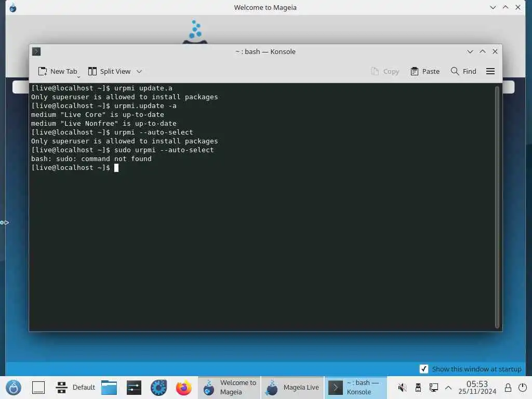Launch the Dolphin file manager
This screenshot has width=532, height=399.
tap(109, 388)
